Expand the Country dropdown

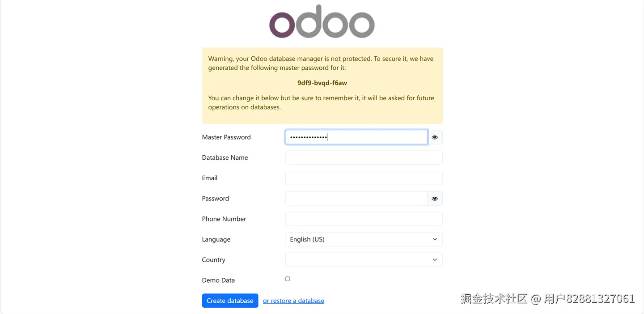[363, 260]
